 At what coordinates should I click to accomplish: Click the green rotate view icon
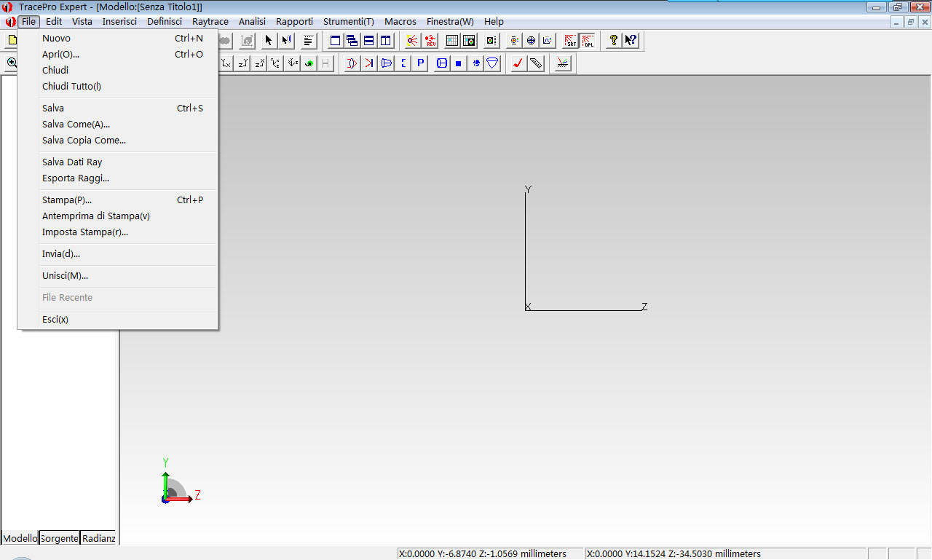click(x=309, y=63)
